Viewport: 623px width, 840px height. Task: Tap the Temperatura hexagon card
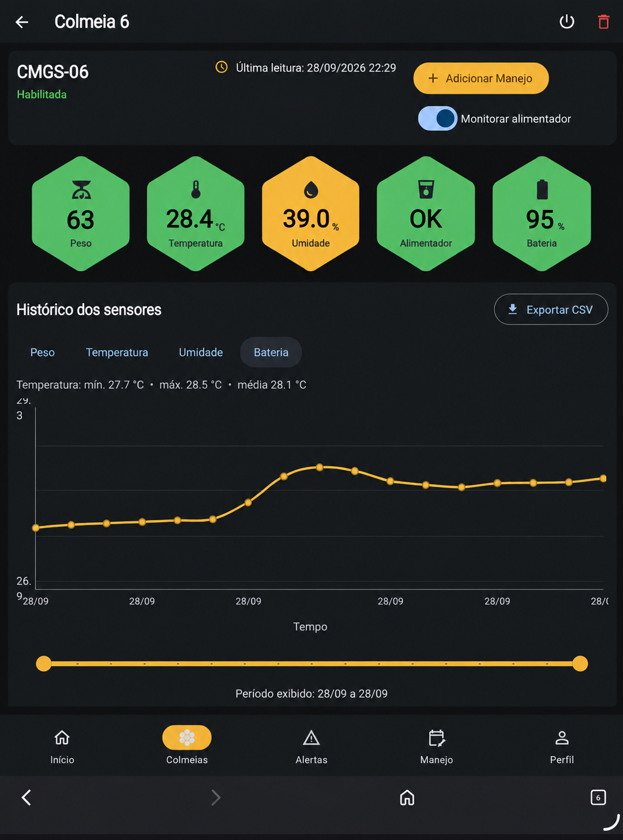point(196,213)
